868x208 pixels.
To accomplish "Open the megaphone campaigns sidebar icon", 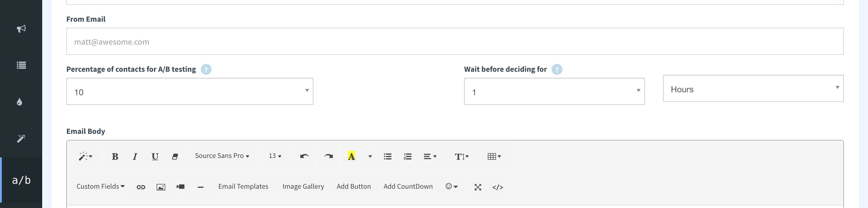I will coord(21,29).
